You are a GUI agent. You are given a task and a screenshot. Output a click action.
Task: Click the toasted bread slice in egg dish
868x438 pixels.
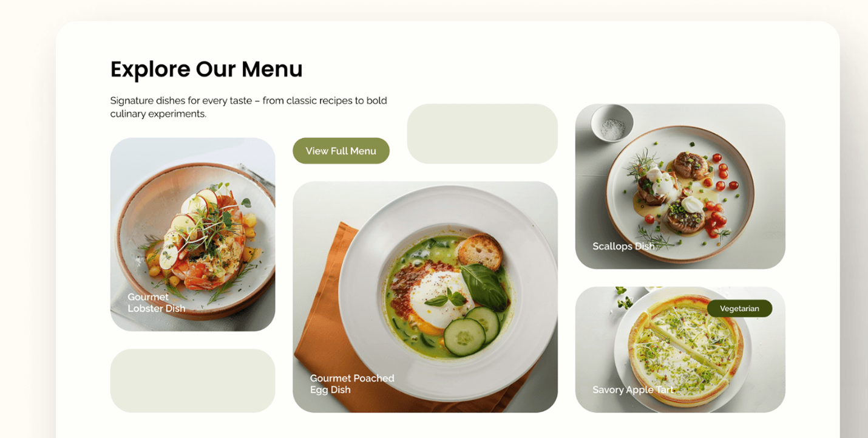click(x=480, y=252)
